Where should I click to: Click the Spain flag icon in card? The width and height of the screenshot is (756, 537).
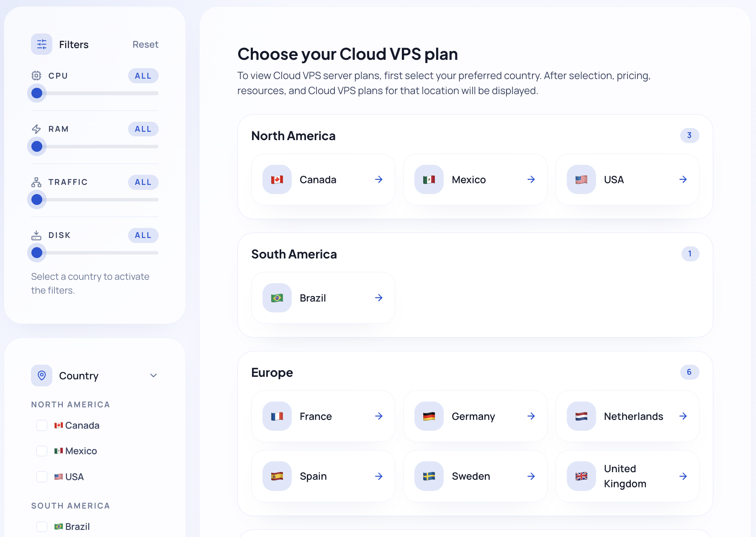click(277, 476)
